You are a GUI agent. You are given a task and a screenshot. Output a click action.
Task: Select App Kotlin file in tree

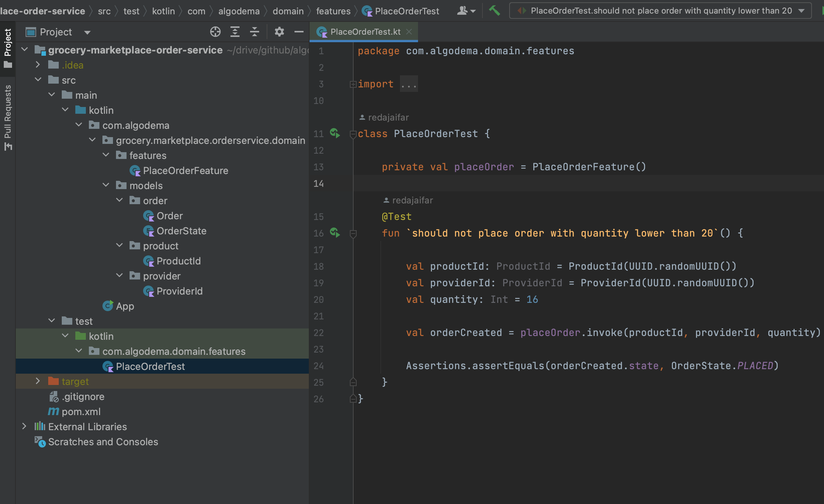pos(118,306)
